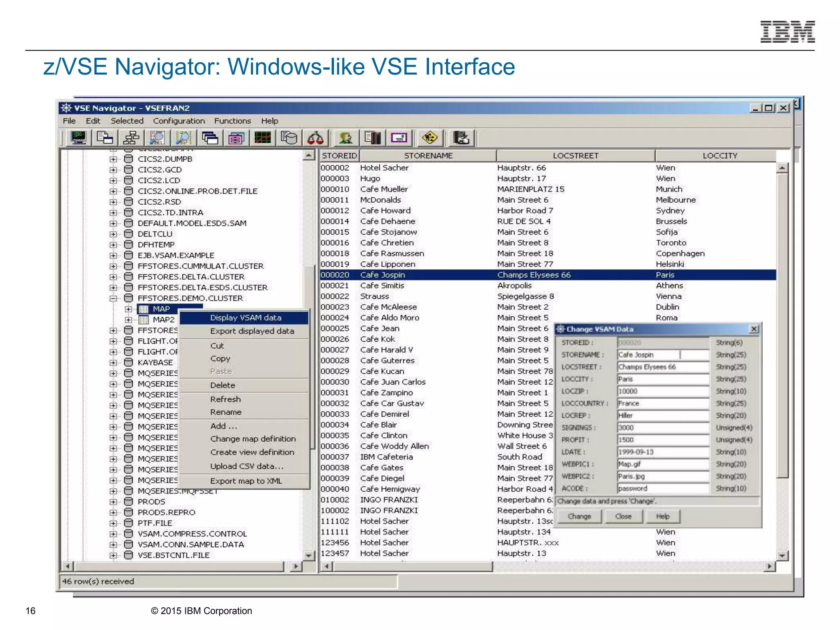Click the data table horizontal scrollbar thumb

[412, 566]
